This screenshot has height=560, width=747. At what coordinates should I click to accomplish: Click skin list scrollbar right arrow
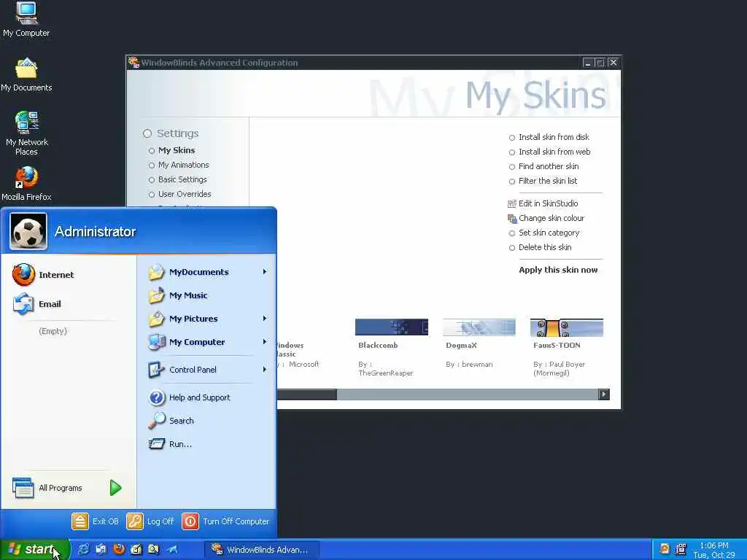[603, 394]
